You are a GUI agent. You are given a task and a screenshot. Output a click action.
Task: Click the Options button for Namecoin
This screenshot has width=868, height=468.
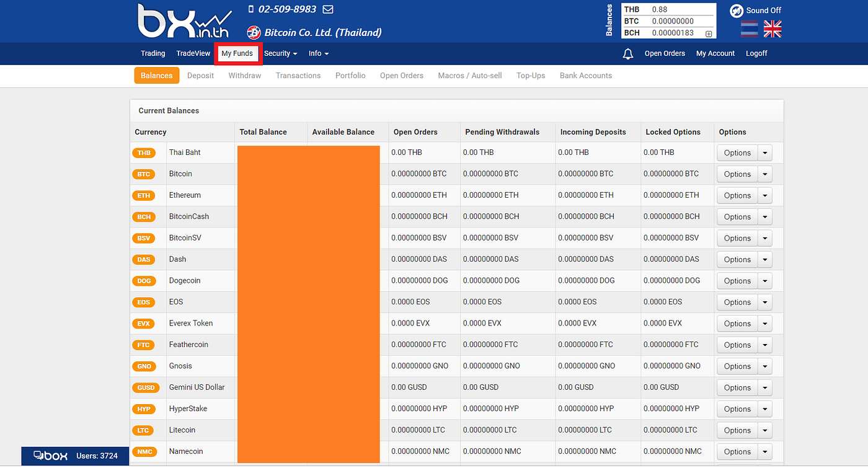737,452
